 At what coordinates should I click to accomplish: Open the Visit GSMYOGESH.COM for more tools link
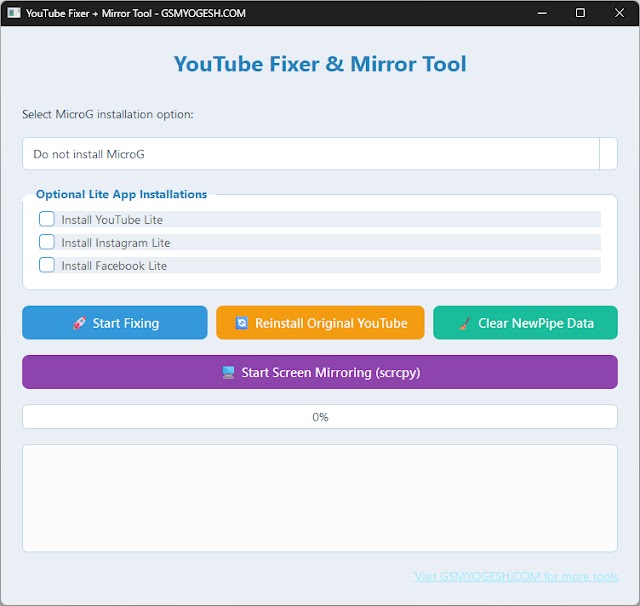pyautogui.click(x=516, y=576)
